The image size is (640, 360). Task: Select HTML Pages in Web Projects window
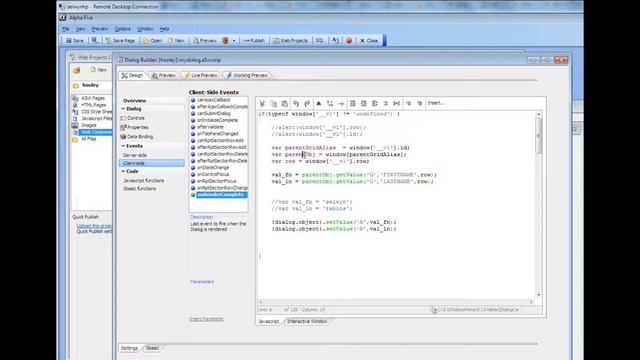tap(93, 105)
